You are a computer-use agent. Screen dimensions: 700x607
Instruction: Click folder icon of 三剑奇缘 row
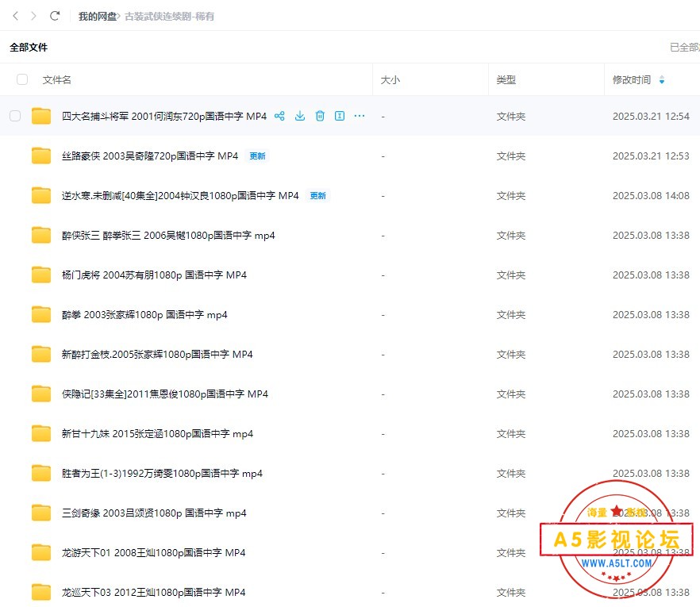pyautogui.click(x=41, y=513)
